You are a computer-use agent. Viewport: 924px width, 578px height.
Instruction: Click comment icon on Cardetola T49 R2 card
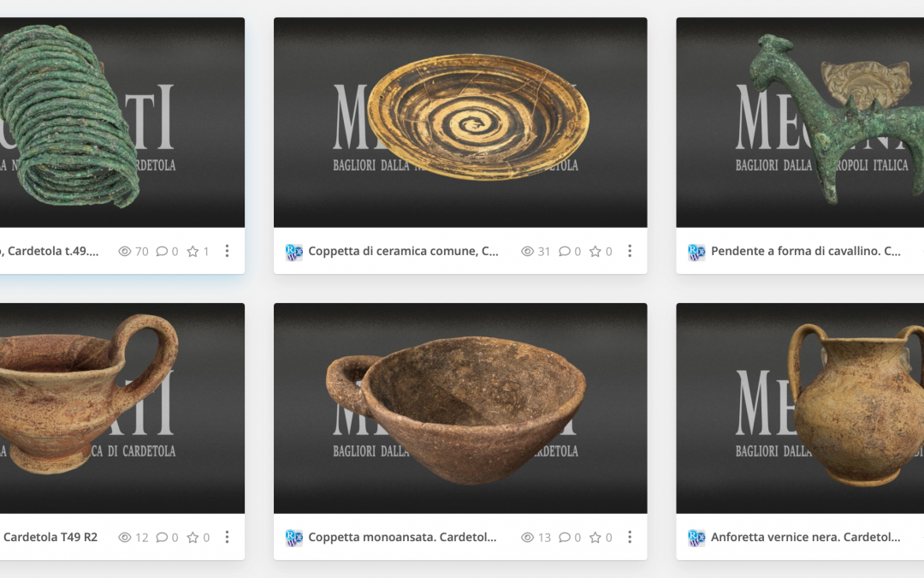(162, 537)
